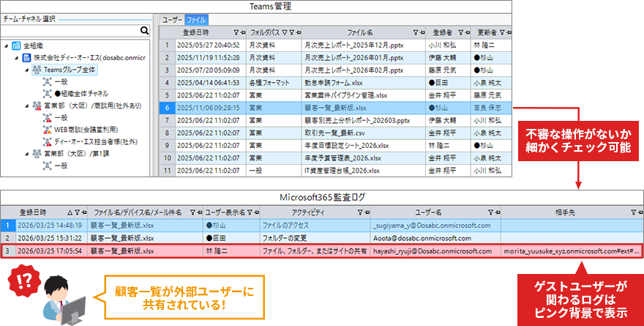
Task: Collapse the 全組織 tree node
Action: point(7,45)
